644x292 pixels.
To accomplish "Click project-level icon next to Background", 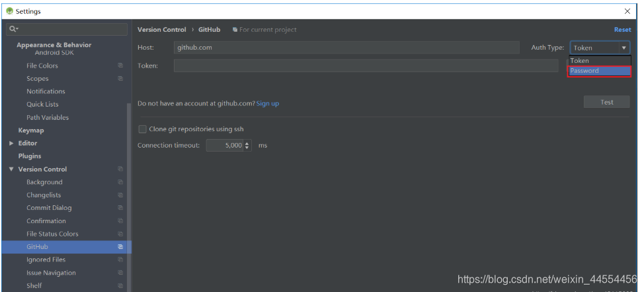I will coord(120,182).
